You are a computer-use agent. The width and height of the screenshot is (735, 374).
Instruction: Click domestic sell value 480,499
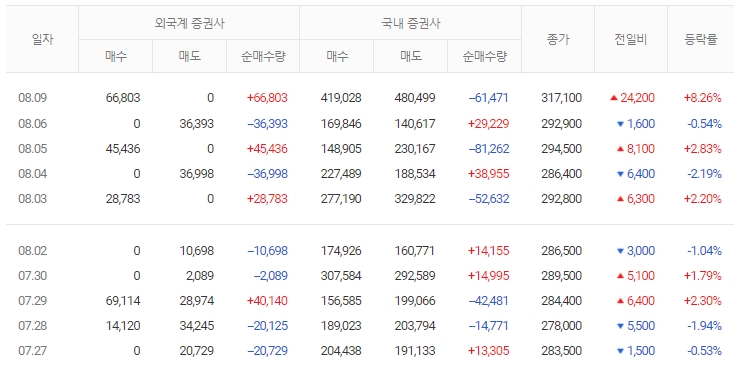415,98
